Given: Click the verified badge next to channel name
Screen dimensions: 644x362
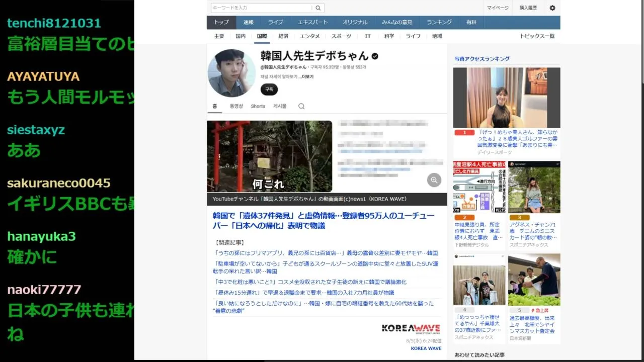Looking at the screenshot, I should click(375, 56).
